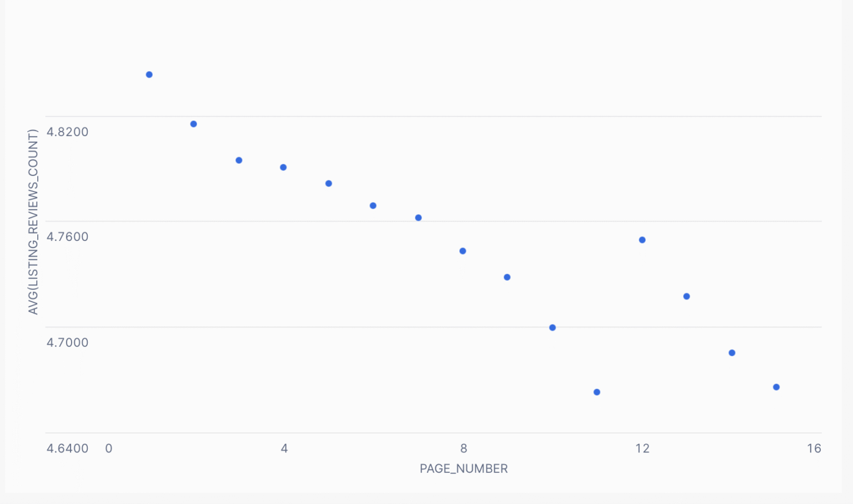
Task: Click the 4.8200 y-axis tick label
Action: click(x=67, y=132)
